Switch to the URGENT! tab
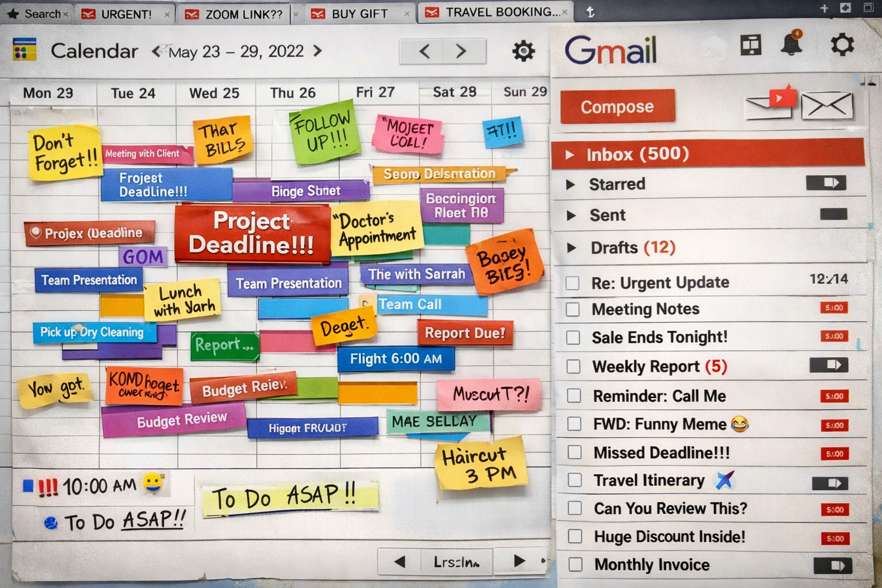This screenshot has width=882, height=588. click(x=126, y=14)
